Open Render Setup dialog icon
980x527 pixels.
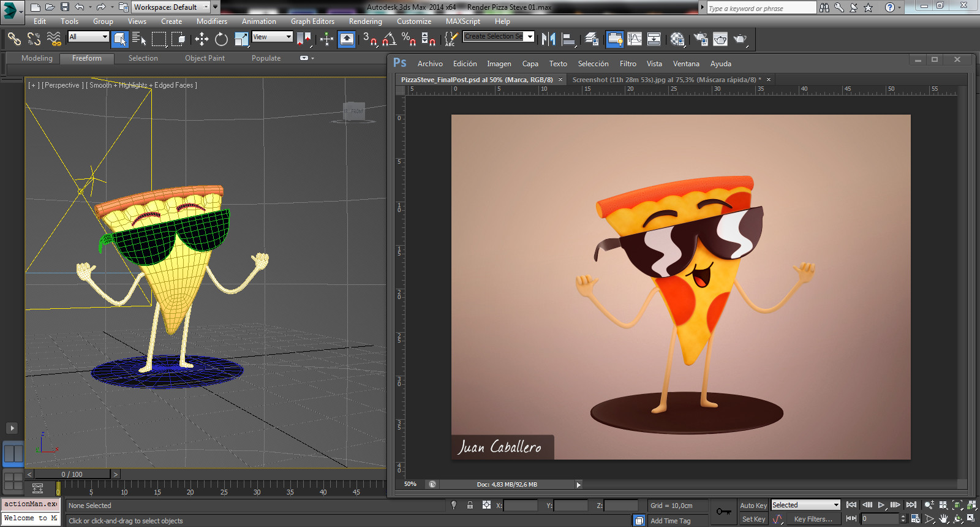coord(701,39)
